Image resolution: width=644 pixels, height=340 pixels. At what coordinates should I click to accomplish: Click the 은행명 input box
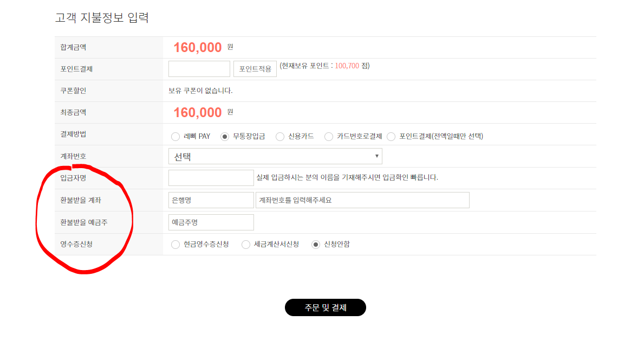click(211, 200)
